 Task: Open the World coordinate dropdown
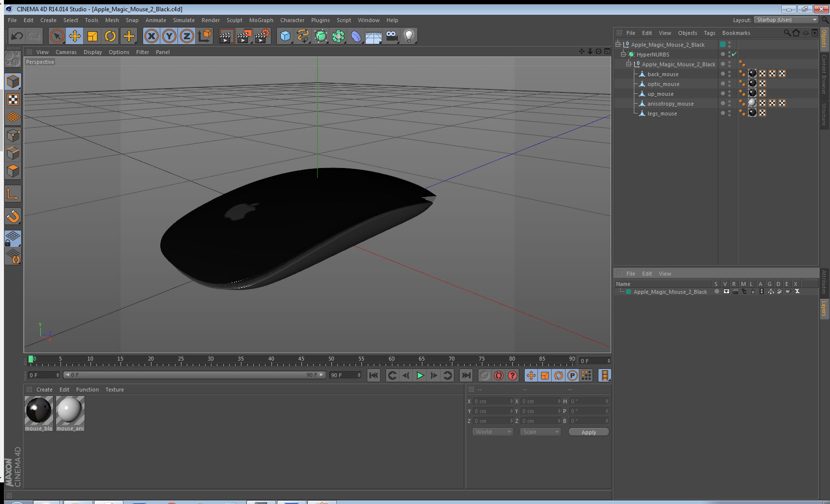493,432
